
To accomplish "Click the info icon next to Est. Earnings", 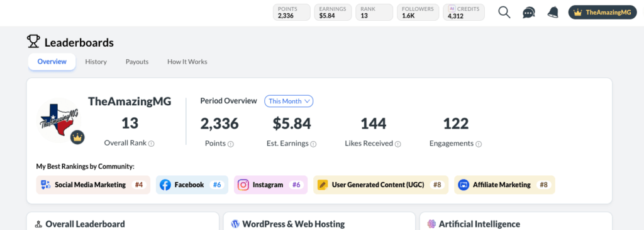I will tap(313, 144).
